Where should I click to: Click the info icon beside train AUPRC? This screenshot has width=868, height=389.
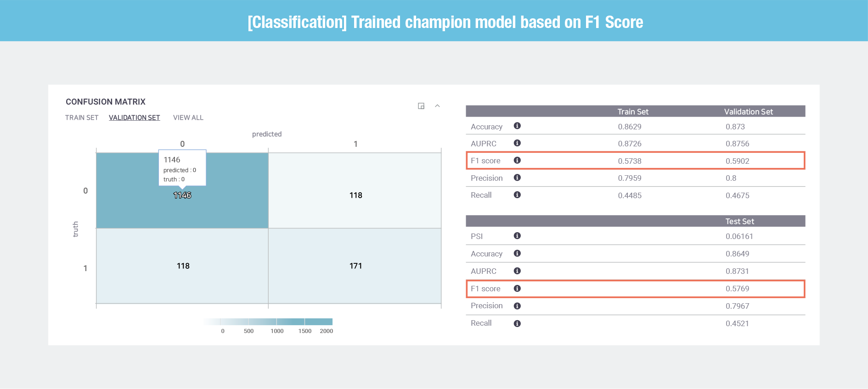point(517,143)
